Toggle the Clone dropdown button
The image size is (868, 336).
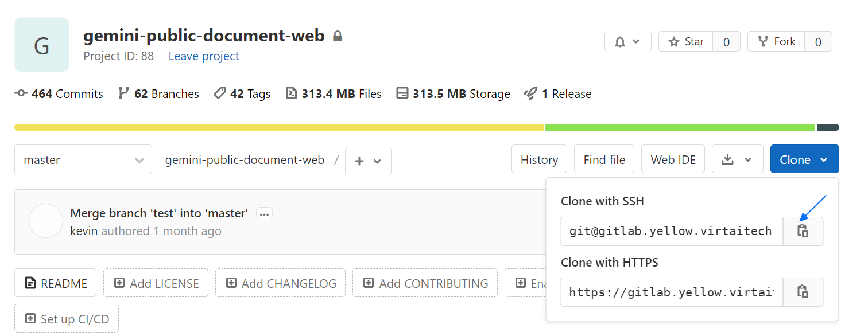(x=804, y=159)
